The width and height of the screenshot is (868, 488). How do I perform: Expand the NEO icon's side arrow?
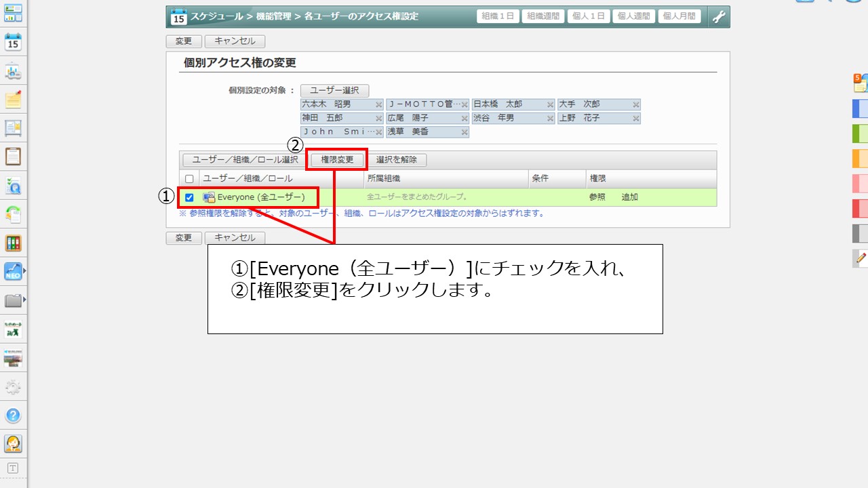(x=25, y=272)
